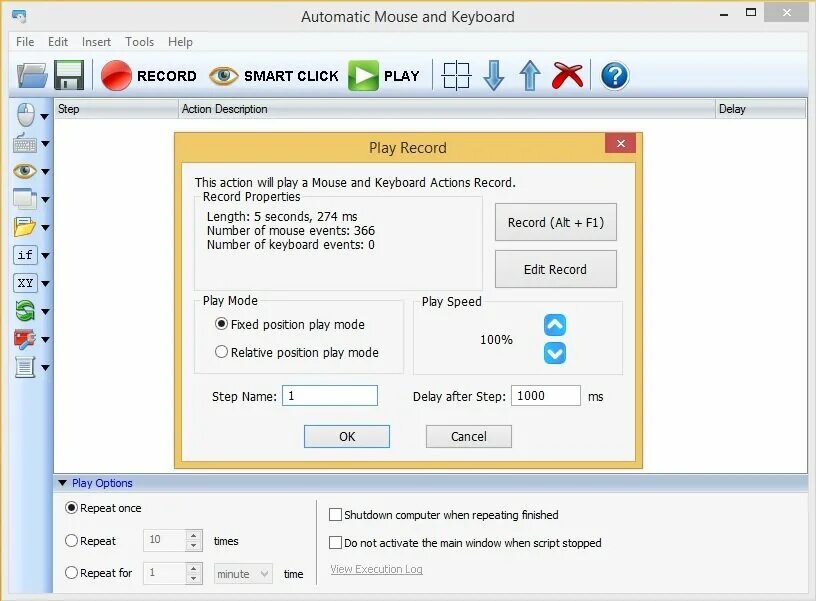
Task: Click the window action sidebar icon
Action: point(24,199)
